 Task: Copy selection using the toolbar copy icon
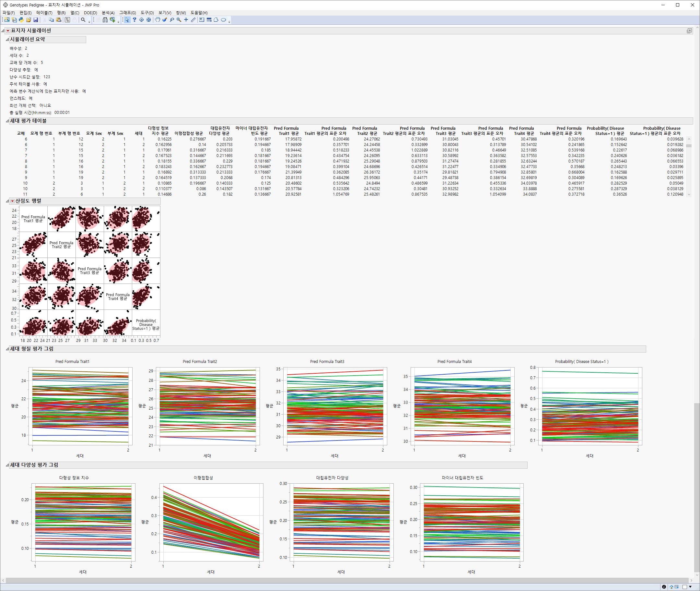coord(52,20)
